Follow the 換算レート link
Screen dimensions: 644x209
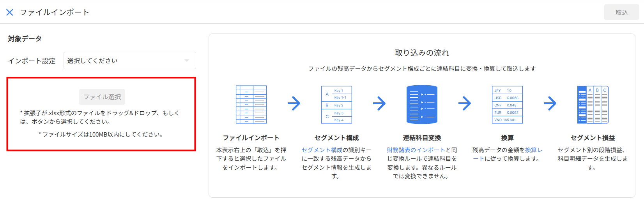pos(533,150)
